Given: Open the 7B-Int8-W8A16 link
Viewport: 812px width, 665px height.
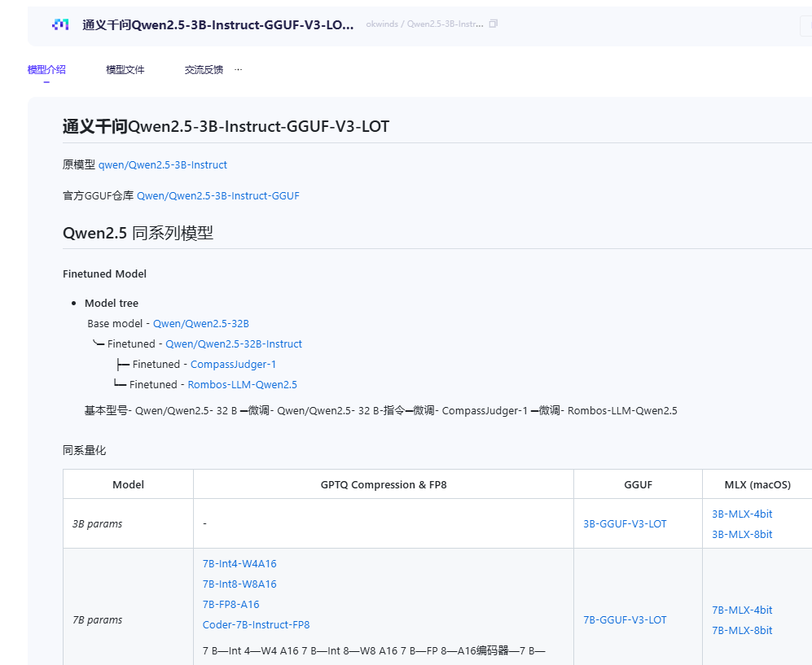Looking at the screenshot, I should pyautogui.click(x=239, y=584).
